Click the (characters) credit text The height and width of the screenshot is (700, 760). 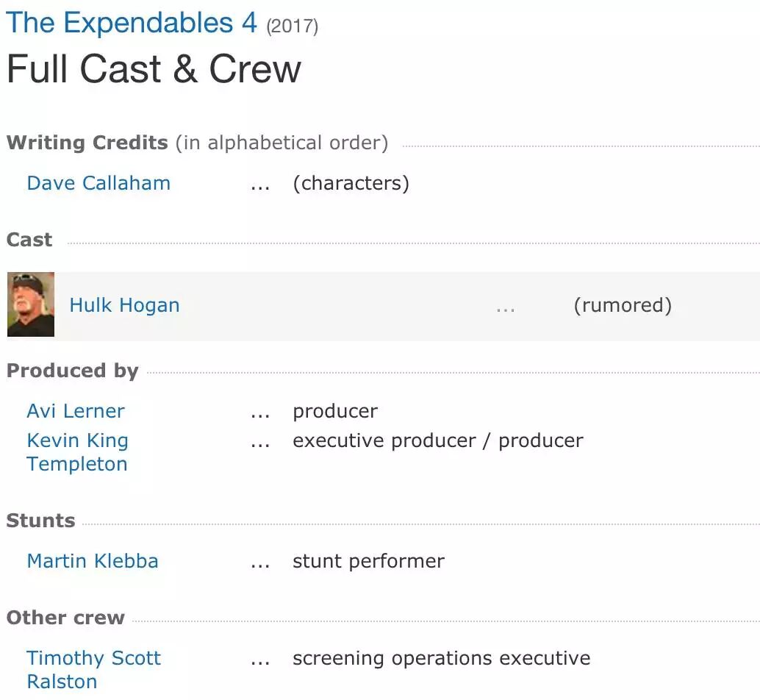coord(351,183)
